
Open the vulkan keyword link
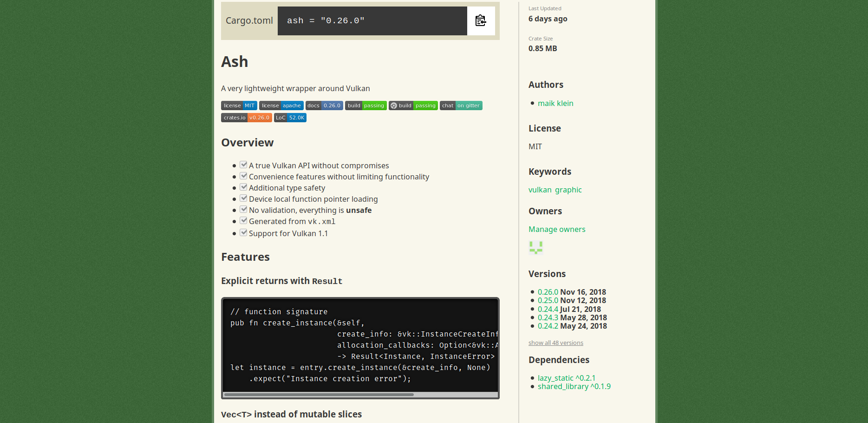tap(540, 190)
